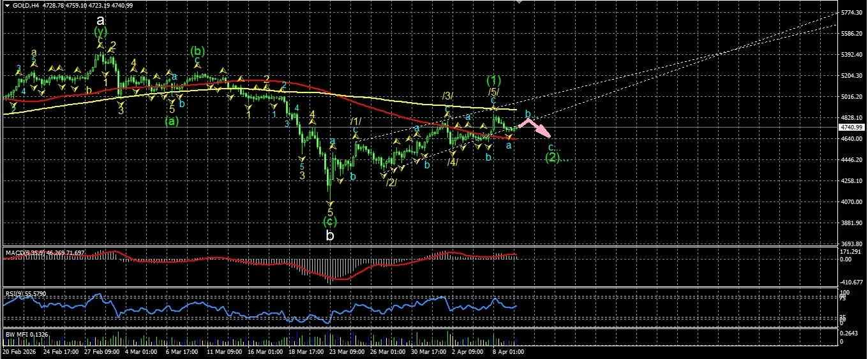
Task: Click the 0.2643 BW MFI scale value
Action: coord(850,332)
